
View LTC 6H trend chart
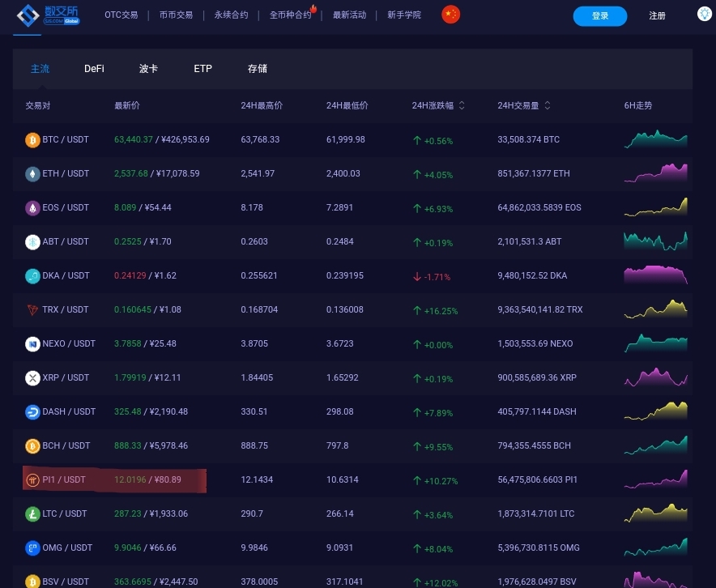655,513
